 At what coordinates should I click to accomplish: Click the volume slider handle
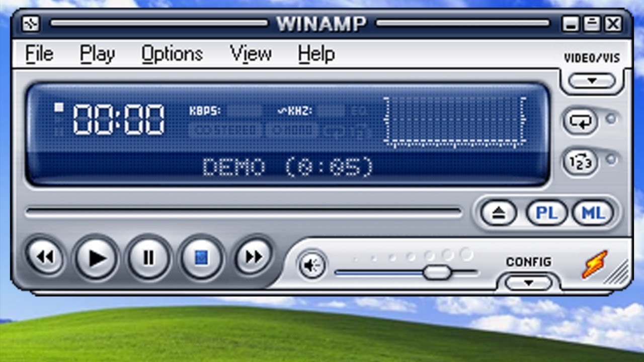click(x=437, y=273)
